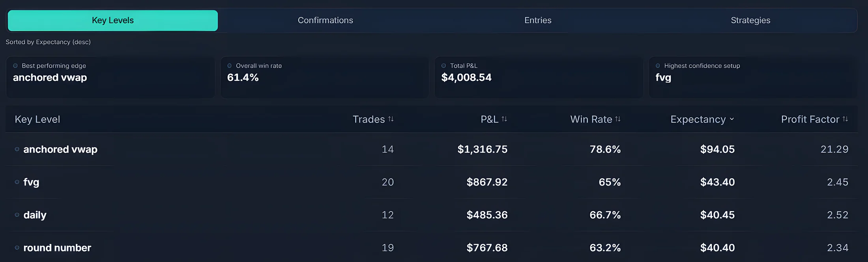868x262 pixels.
Task: Toggle the circle marker for fvg row
Action: (x=17, y=182)
